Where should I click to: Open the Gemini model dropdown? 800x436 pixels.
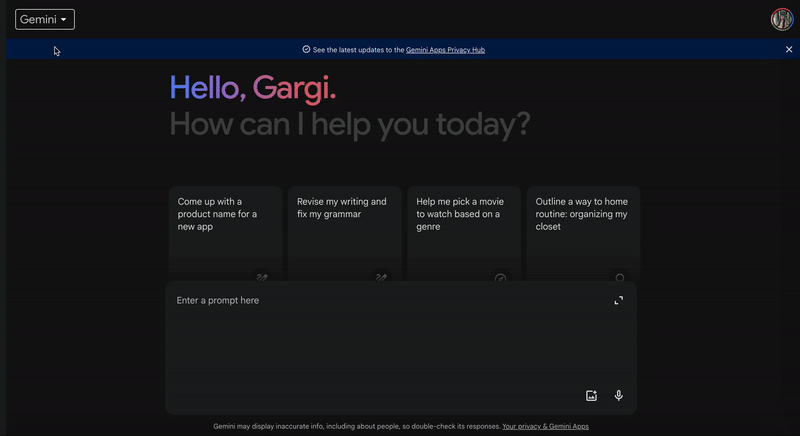(x=45, y=19)
